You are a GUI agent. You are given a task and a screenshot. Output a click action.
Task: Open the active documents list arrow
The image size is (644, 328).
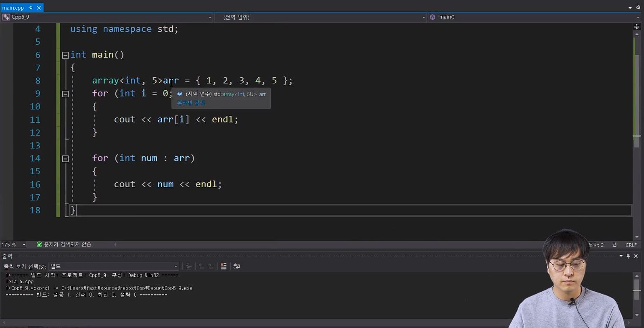click(x=630, y=8)
